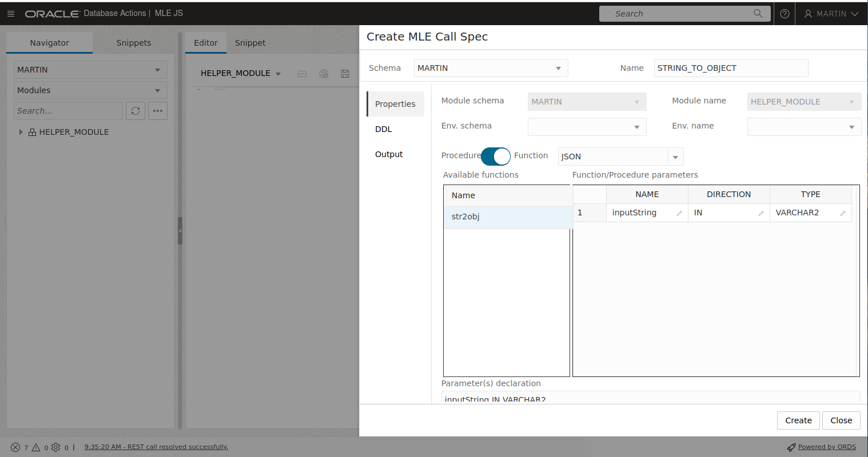Click the Create button
Viewport: 868px width, 457px height.
pos(798,420)
